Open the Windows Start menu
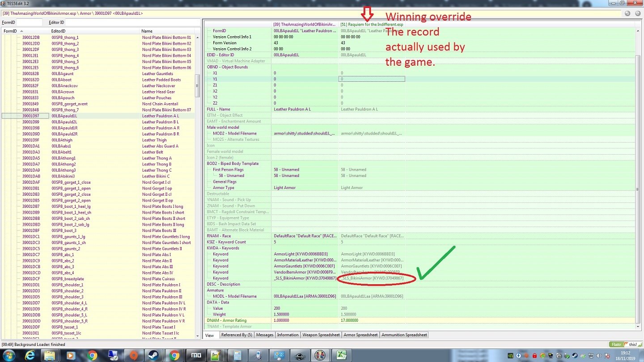The width and height of the screenshot is (644, 362). tap(8, 355)
